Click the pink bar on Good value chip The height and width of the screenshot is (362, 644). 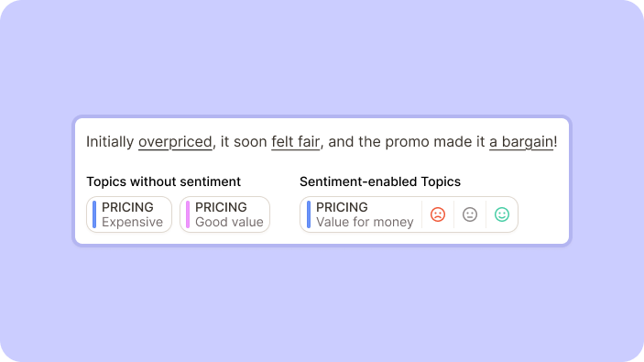(188, 214)
